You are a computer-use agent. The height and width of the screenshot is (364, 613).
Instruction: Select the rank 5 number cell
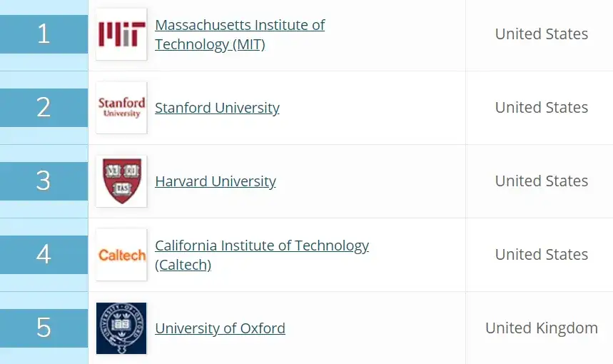44,328
